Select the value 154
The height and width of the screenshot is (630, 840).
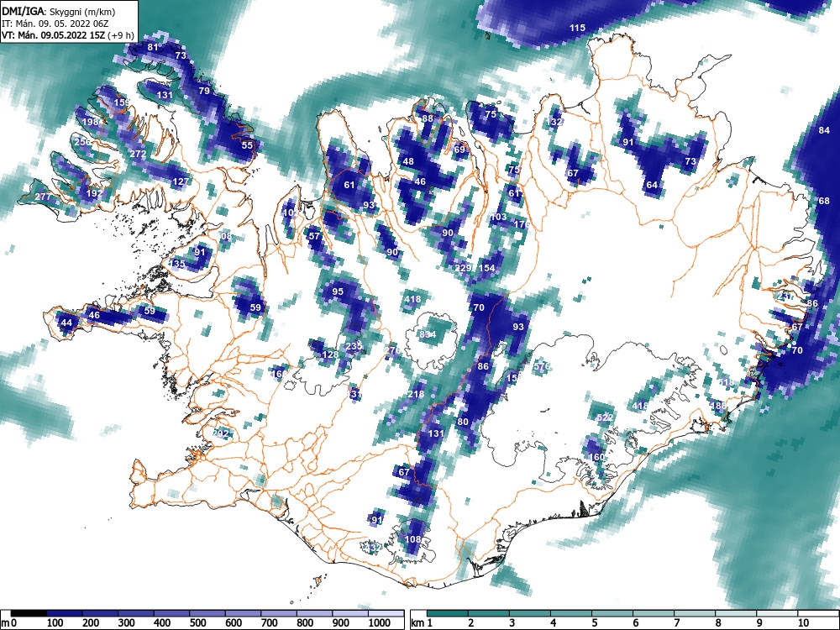pos(486,268)
